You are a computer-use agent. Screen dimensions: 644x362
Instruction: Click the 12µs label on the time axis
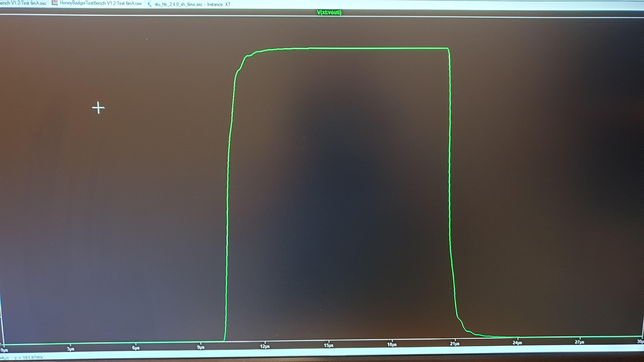265,346
